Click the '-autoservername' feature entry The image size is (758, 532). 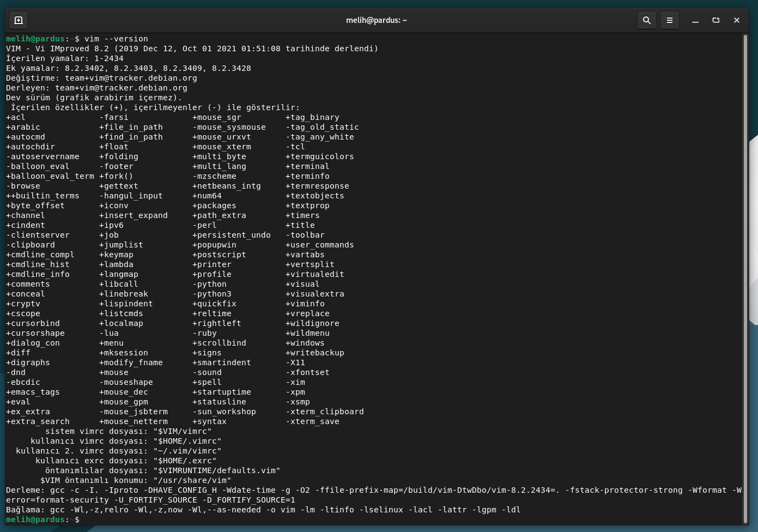(43, 156)
